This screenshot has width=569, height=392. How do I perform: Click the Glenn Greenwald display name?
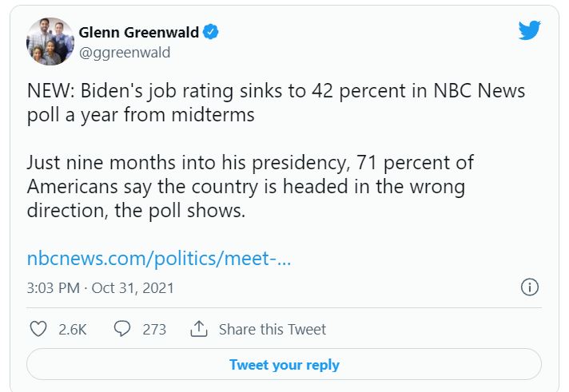coord(139,32)
